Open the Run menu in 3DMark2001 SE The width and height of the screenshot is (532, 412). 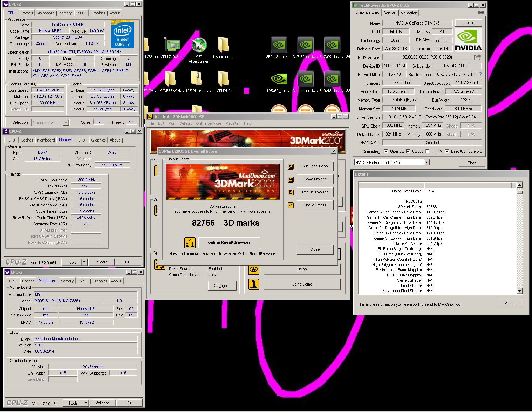[172, 123]
